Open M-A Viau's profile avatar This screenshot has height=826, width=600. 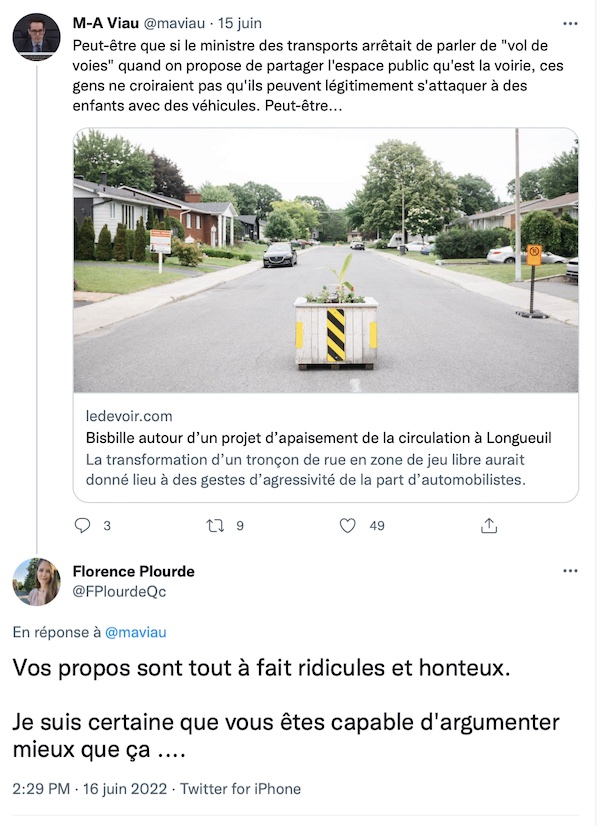pos(36,37)
